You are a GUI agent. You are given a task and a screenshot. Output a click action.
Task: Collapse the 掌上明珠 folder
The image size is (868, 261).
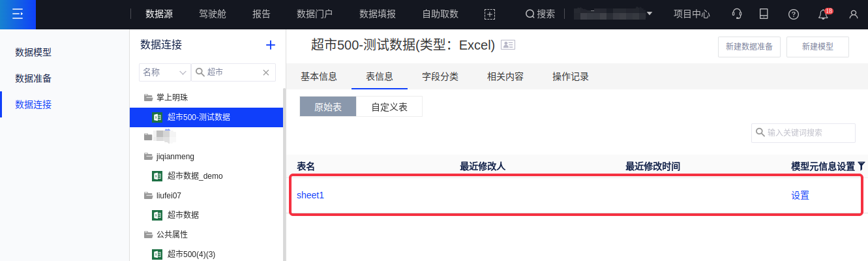pyautogui.click(x=148, y=97)
